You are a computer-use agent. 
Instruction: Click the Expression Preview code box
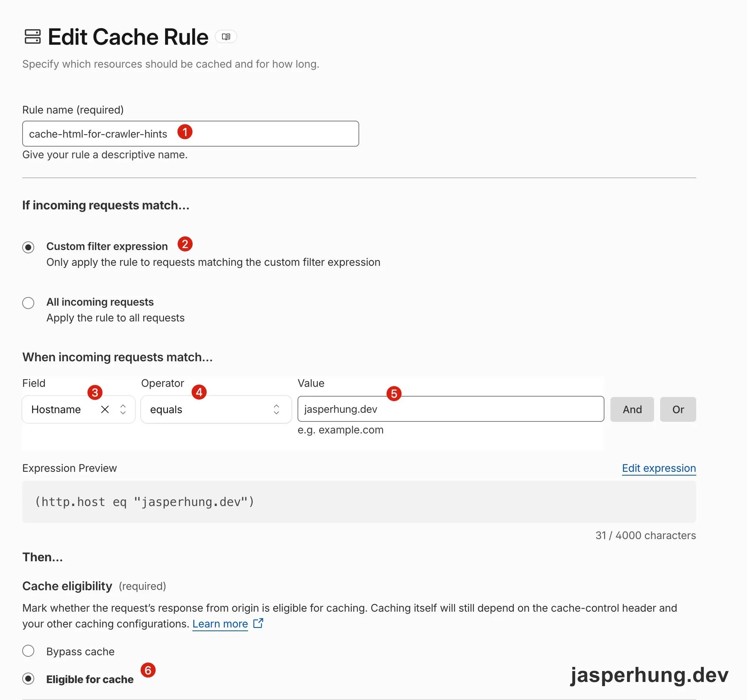tap(359, 502)
